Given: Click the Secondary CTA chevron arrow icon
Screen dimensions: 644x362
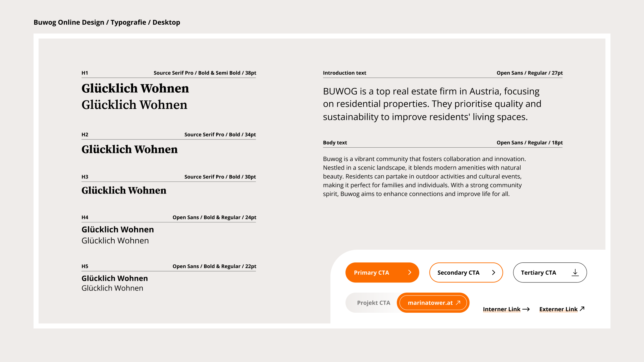Looking at the screenshot, I should coord(493,272).
